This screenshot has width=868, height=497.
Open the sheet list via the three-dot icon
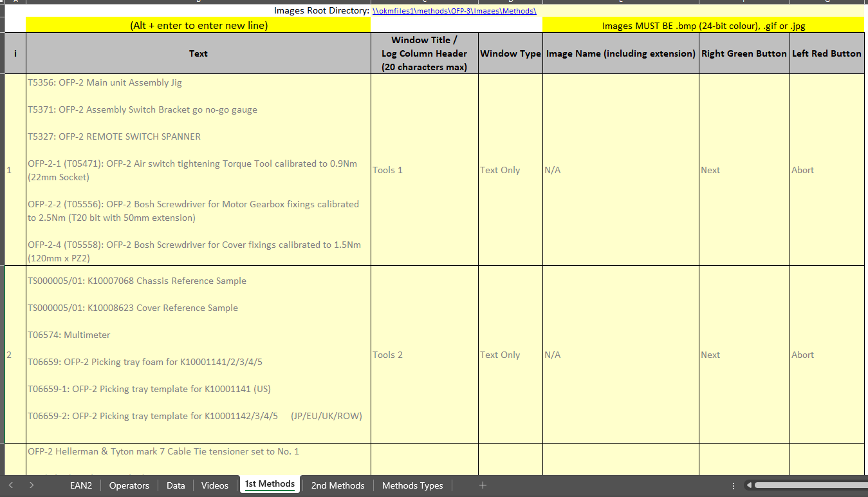click(733, 485)
